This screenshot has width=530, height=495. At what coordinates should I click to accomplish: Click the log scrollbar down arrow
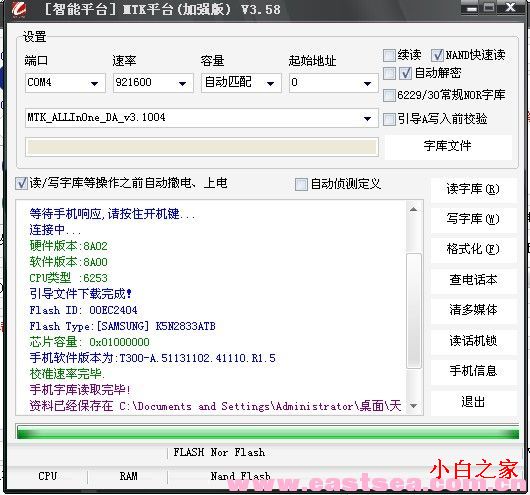[x=414, y=406]
